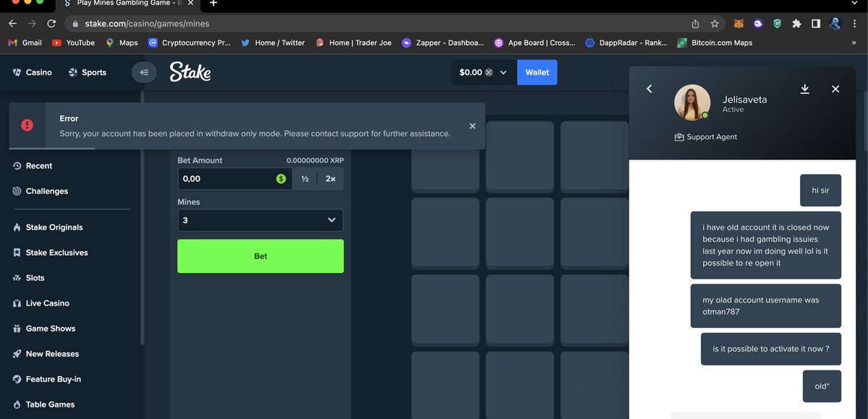
Task: Download the chat transcript
Action: pyautogui.click(x=805, y=88)
